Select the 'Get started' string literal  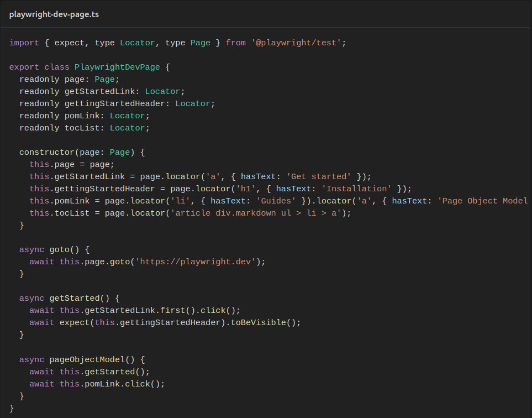pyautogui.click(x=319, y=177)
